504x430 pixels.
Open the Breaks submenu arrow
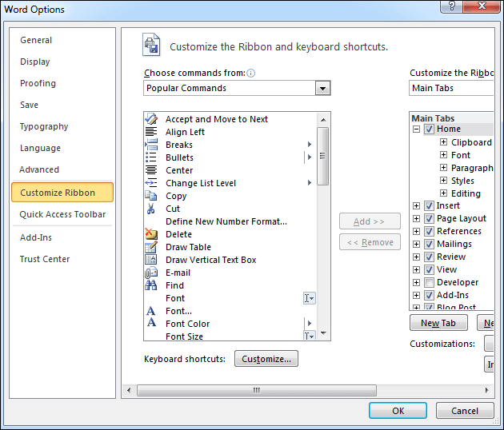pos(310,145)
